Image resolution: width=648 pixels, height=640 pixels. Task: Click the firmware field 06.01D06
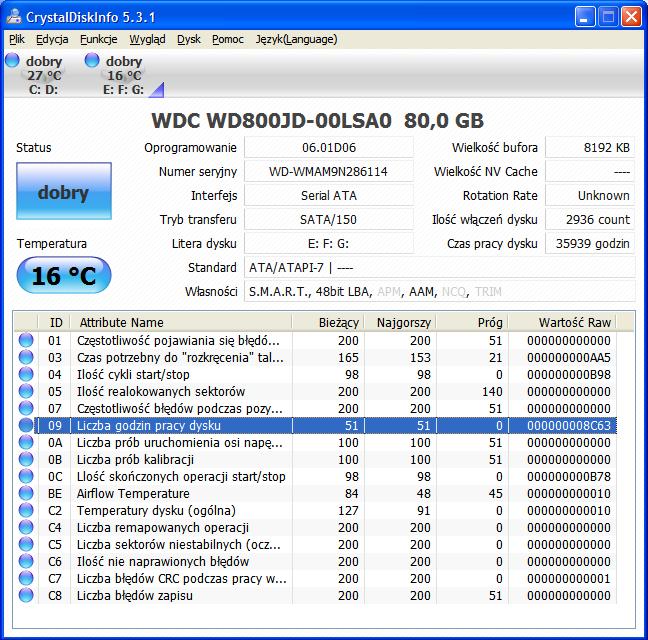tap(329, 148)
